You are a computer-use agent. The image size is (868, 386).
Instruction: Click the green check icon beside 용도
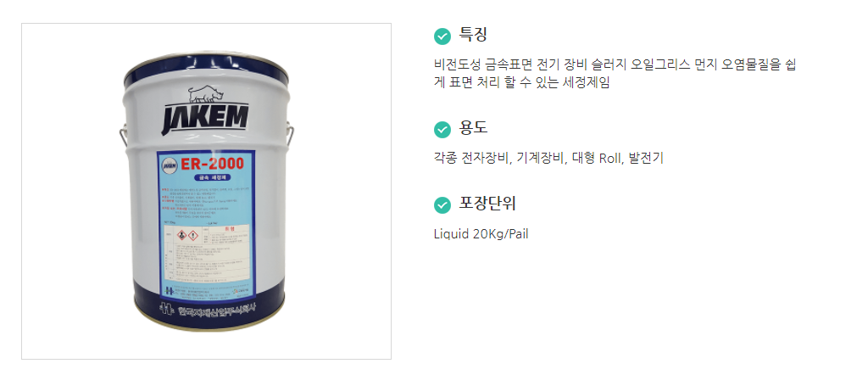tap(441, 129)
